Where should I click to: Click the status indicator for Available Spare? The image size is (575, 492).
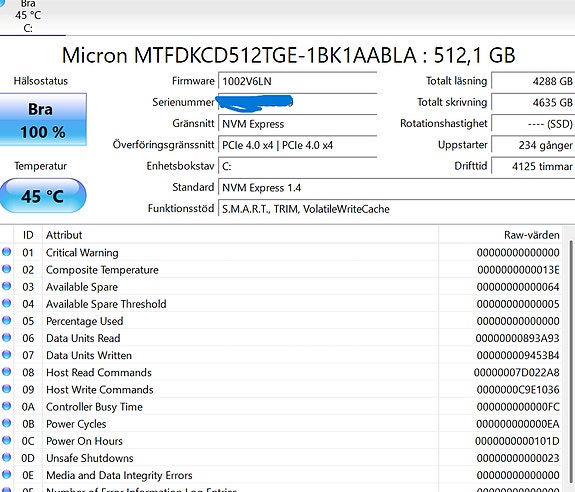click(6, 286)
